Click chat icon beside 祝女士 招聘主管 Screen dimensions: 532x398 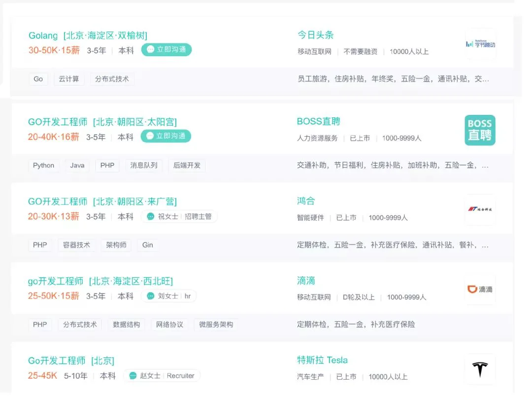151,217
